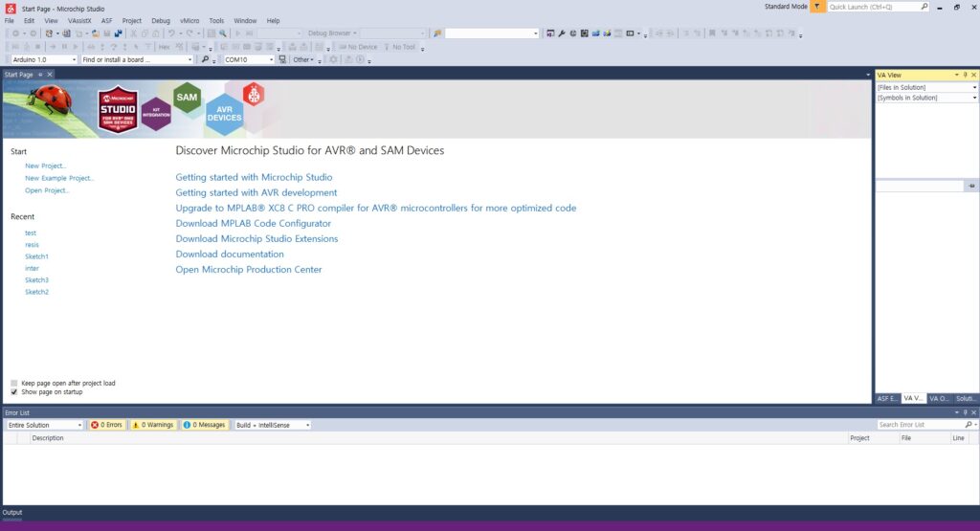Uncheck Show page on startup
The height and width of the screenshot is (531, 980).
tap(13, 392)
